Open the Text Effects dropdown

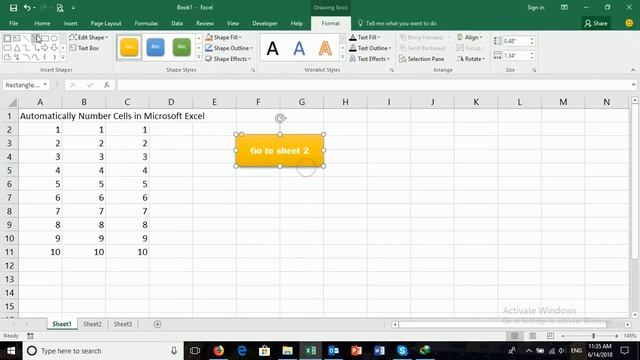[x=370, y=59]
